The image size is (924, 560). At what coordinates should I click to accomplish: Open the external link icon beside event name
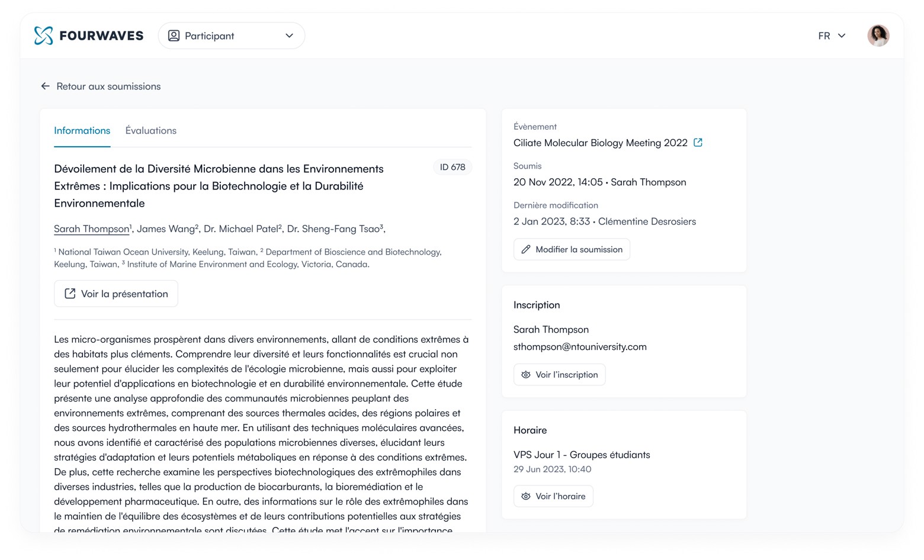click(x=698, y=143)
